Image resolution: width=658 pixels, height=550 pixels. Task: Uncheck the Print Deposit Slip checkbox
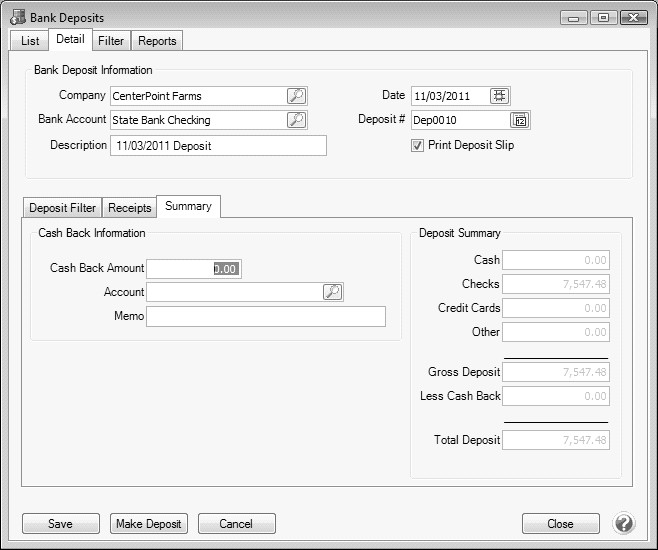coord(418,146)
